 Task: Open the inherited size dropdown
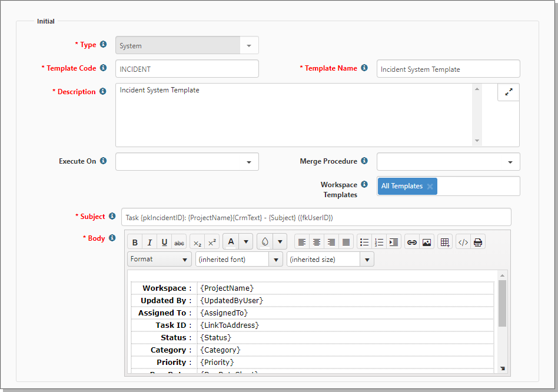pyautogui.click(x=330, y=259)
